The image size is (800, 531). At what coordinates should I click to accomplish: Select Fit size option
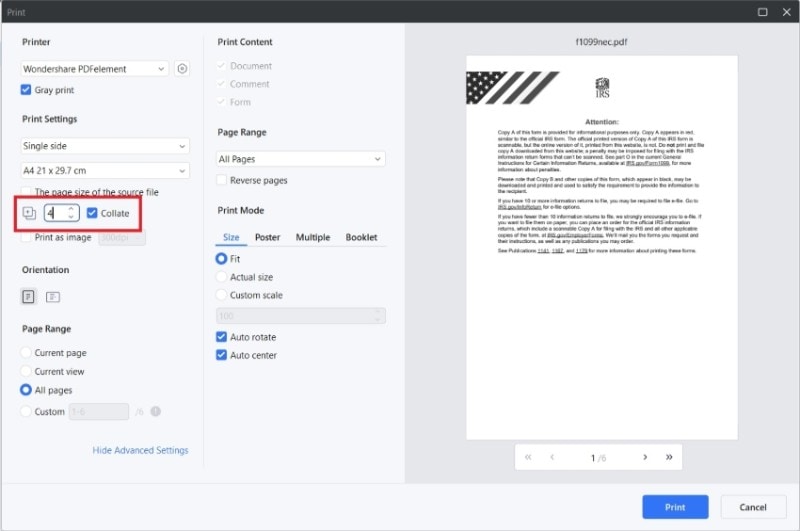pos(221,259)
